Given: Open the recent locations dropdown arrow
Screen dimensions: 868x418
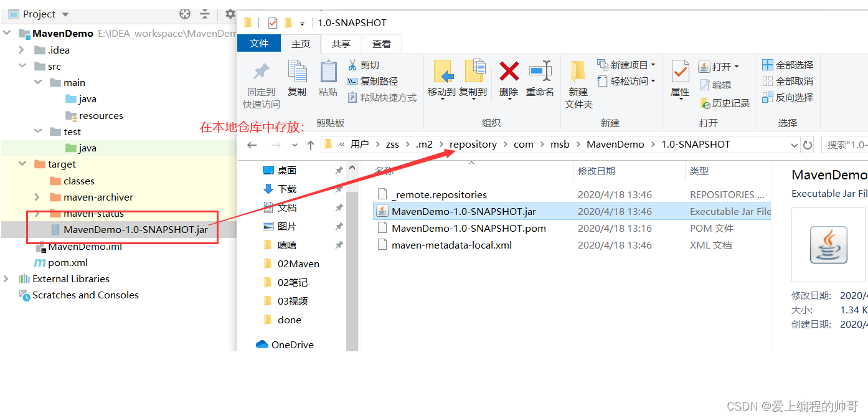Looking at the screenshot, I should coord(295,145).
